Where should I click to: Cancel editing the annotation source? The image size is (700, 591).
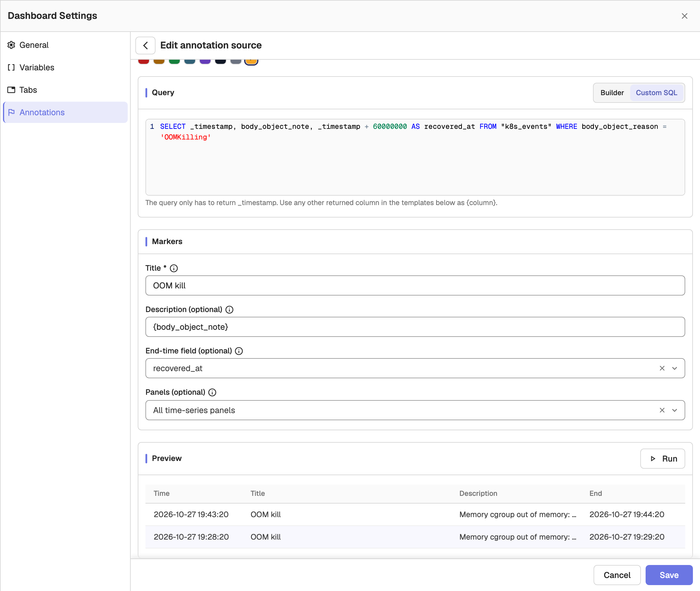pos(617,575)
